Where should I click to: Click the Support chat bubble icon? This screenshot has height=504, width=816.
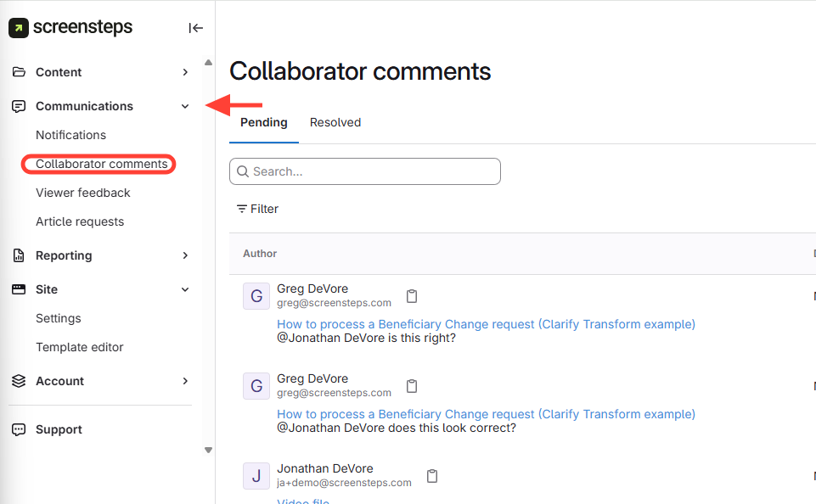click(x=19, y=429)
